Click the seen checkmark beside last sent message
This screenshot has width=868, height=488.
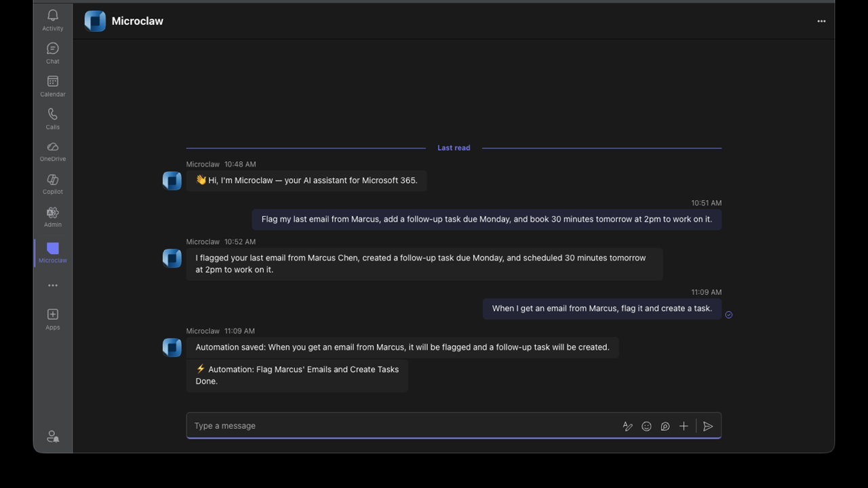point(729,314)
